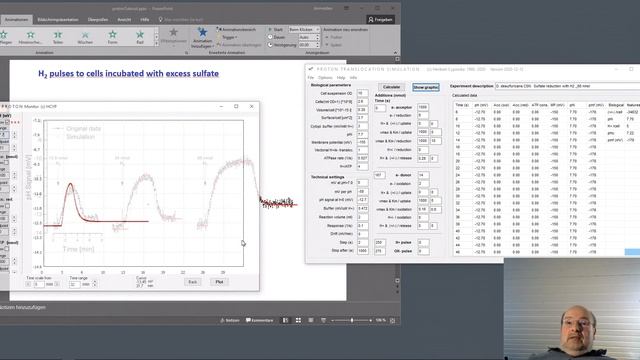Select the Teilen animation effect

58,37
